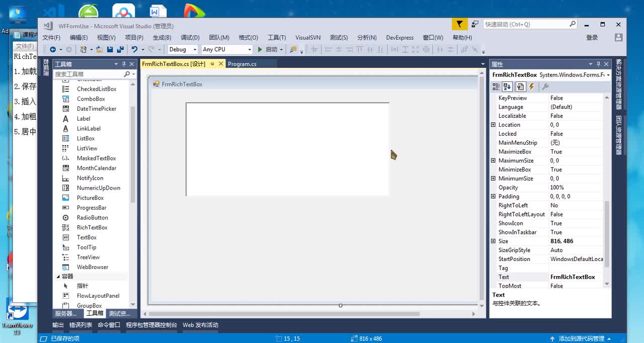Select the PictureBox control in the Toolbox
Screen dimensions: 644x343
pos(90,198)
